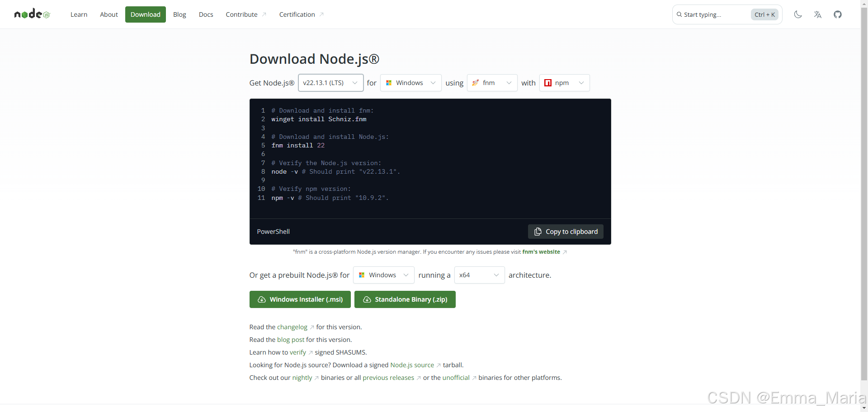The image size is (868, 412).
Task: Open the fnm's website link
Action: point(541,252)
